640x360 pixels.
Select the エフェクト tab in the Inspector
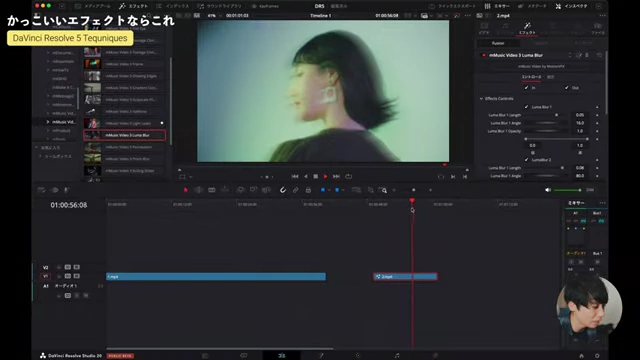coord(527,28)
